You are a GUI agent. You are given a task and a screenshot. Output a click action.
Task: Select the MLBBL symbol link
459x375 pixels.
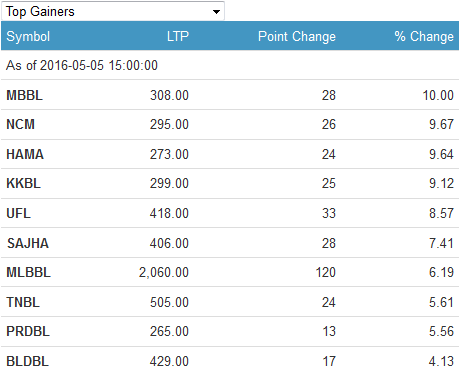pyautogui.click(x=28, y=272)
